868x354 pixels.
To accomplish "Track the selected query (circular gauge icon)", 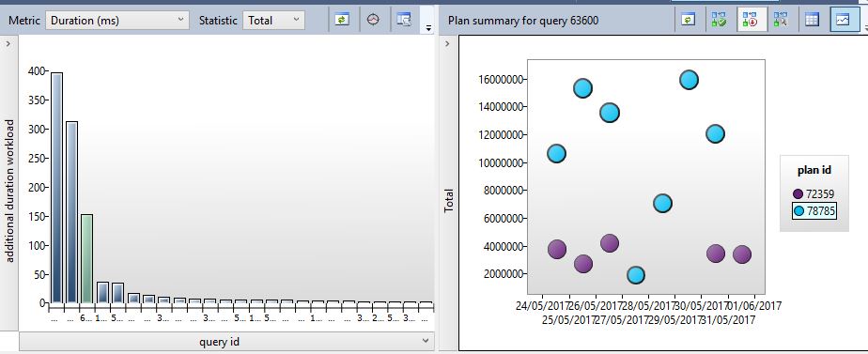I will pyautogui.click(x=373, y=20).
